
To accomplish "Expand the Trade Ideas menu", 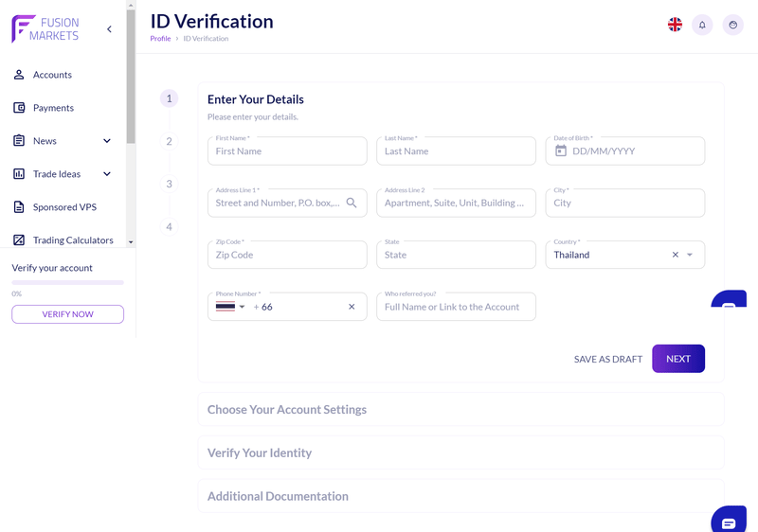I will click(x=107, y=174).
